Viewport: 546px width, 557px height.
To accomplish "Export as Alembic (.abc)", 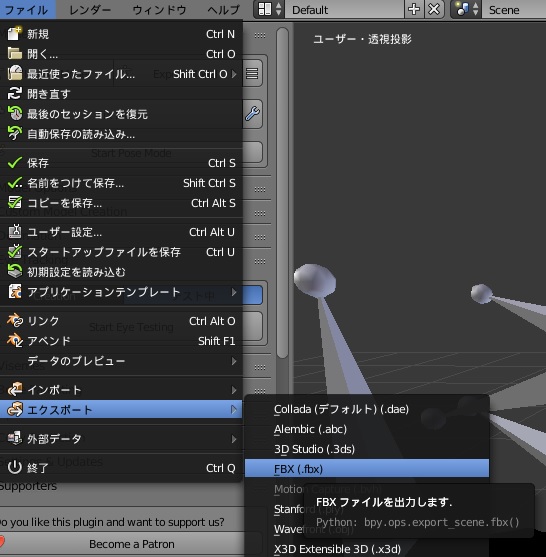I will 367,429.
